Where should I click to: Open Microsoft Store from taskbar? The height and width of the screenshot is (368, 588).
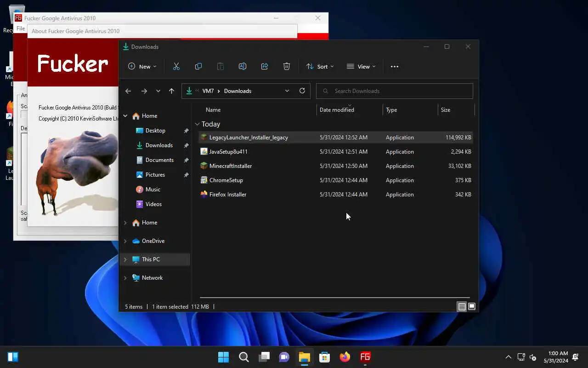click(x=324, y=357)
